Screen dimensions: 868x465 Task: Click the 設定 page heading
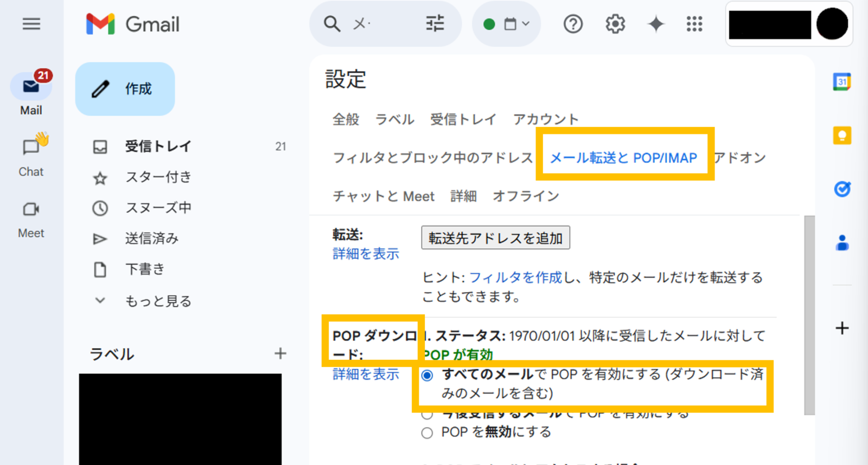(x=346, y=79)
